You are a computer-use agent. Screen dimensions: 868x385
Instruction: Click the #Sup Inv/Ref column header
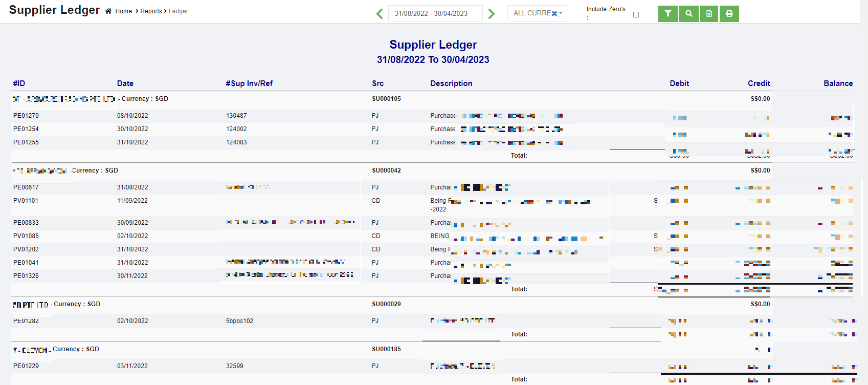249,83
